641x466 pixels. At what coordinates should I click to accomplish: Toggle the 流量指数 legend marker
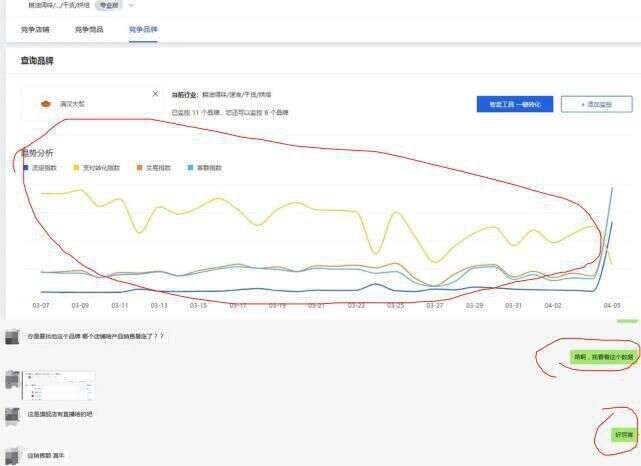[x=25, y=167]
